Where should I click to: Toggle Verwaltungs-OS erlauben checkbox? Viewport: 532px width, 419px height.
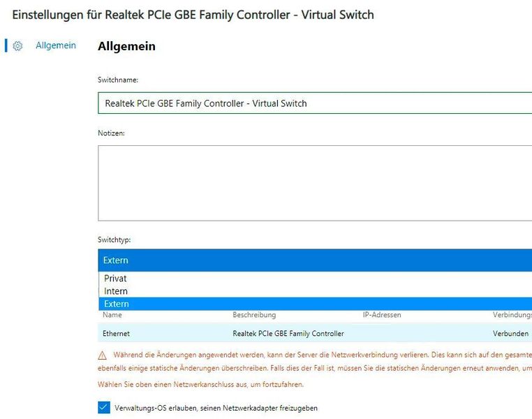[104, 407]
